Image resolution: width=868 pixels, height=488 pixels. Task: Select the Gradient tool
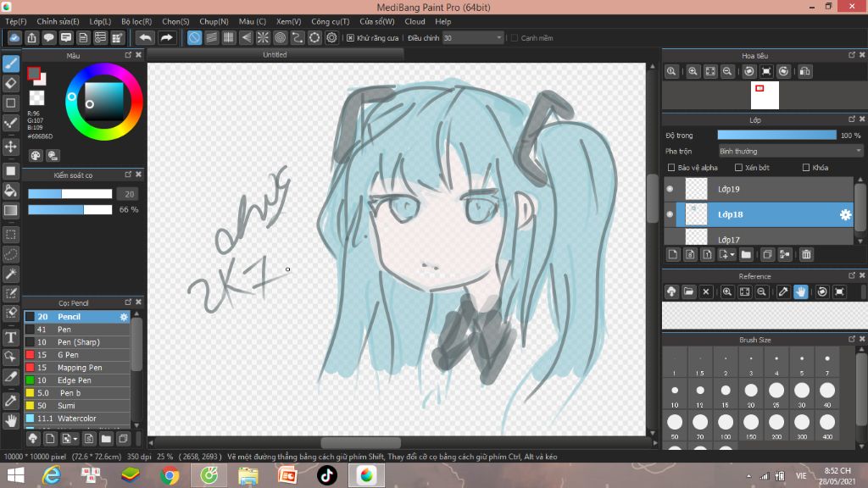(x=10, y=210)
